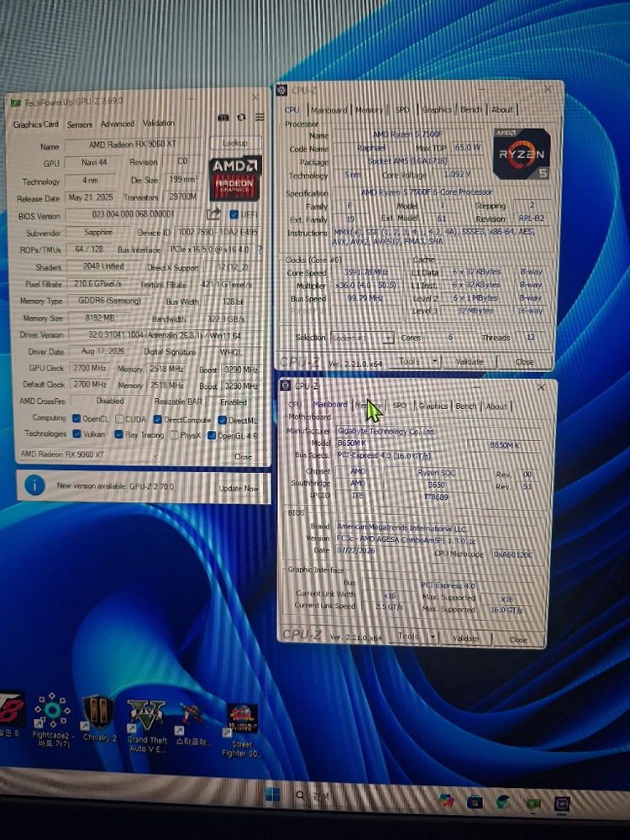Toggle the Vulkan checkbox
This screenshot has width=630, height=840.
76,434
